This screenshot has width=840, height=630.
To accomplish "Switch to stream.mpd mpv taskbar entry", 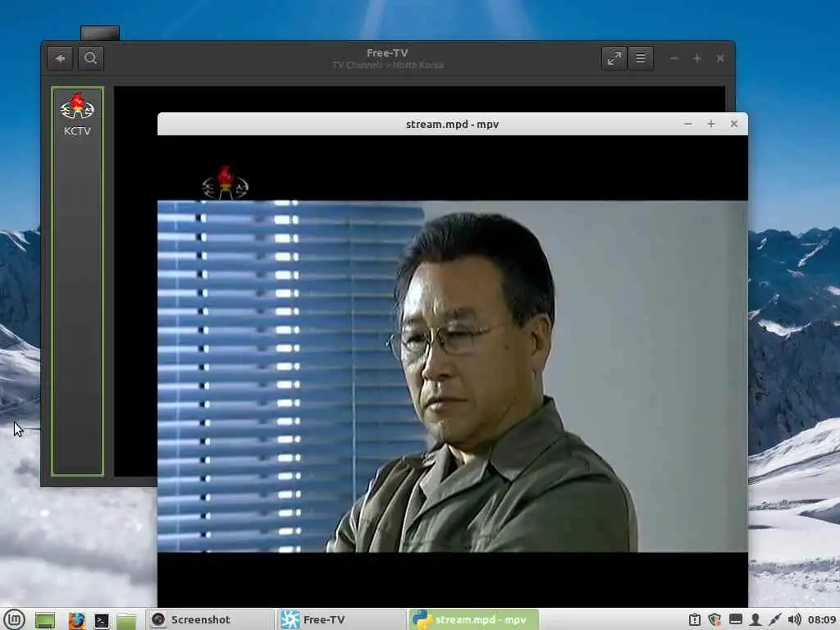I will click(x=473, y=620).
